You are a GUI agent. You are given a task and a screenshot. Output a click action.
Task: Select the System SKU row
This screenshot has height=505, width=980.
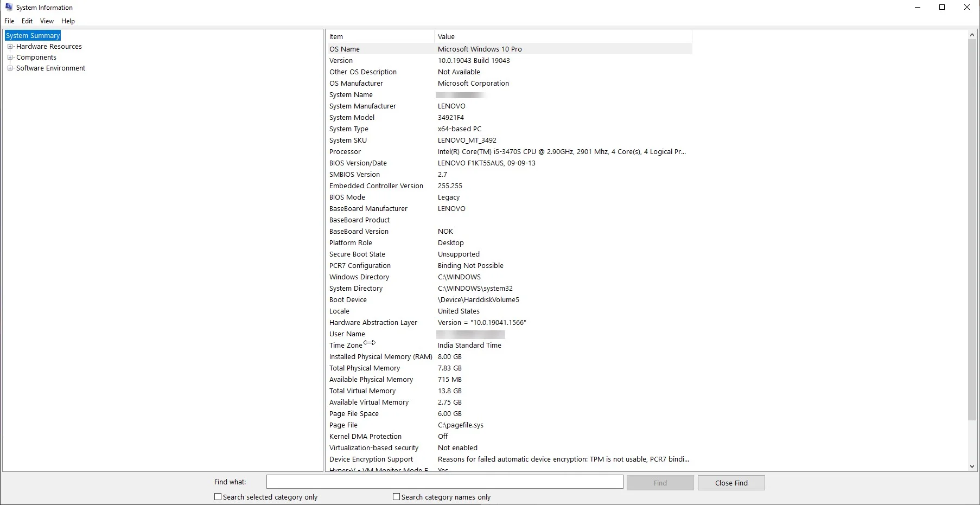click(509, 140)
